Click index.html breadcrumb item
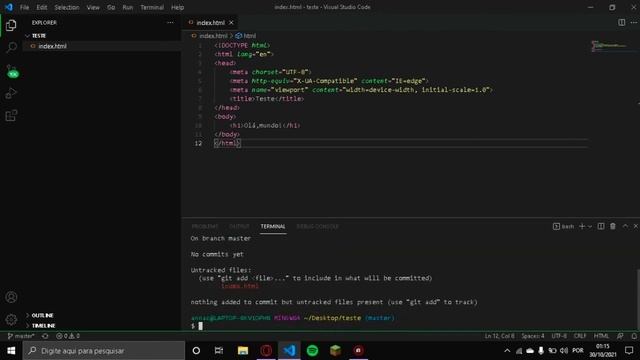The height and width of the screenshot is (360, 640). click(213, 36)
